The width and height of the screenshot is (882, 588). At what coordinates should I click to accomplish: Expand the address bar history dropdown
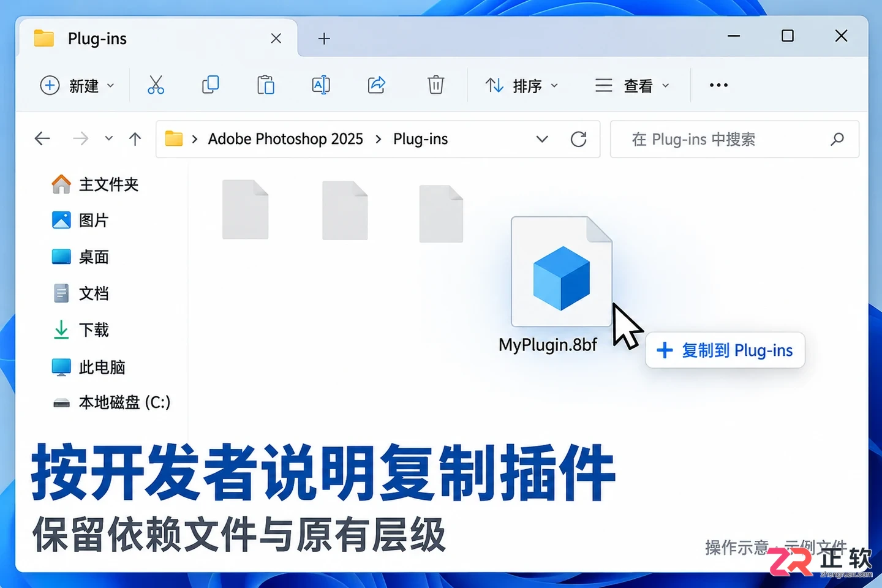(541, 139)
